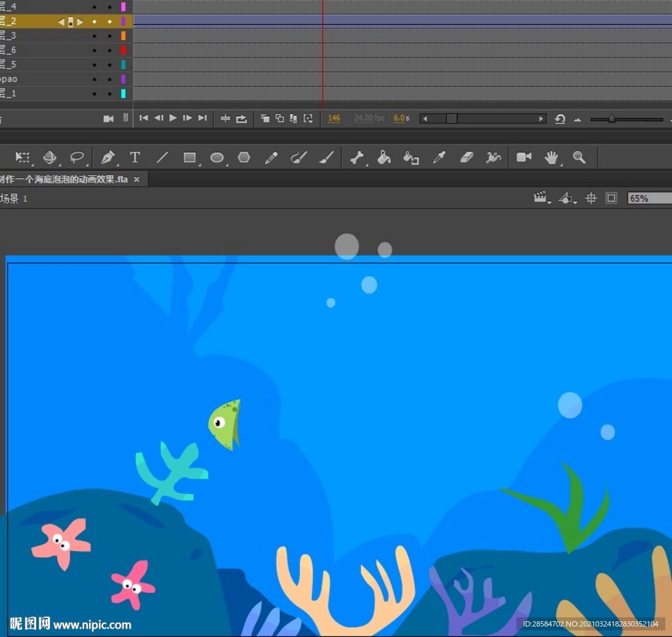Select the Paint Brush tool
Screen dimensions: 672x637
[299, 157]
